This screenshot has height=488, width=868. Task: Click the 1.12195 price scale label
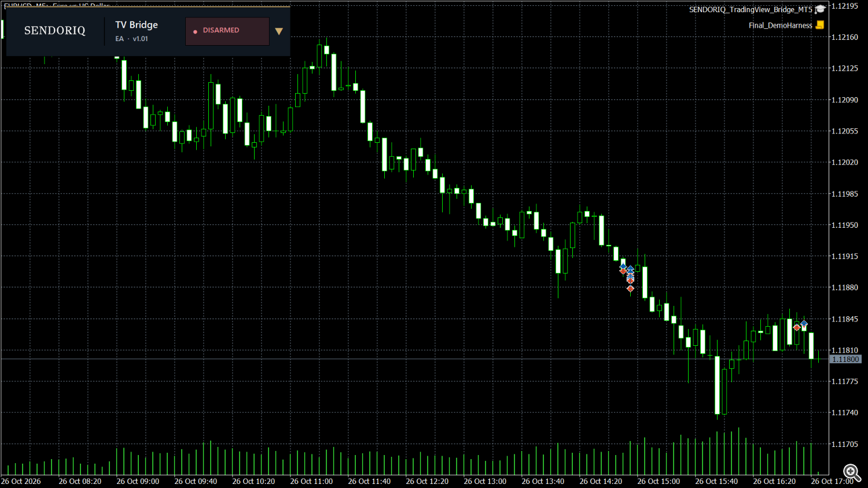pos(845,6)
